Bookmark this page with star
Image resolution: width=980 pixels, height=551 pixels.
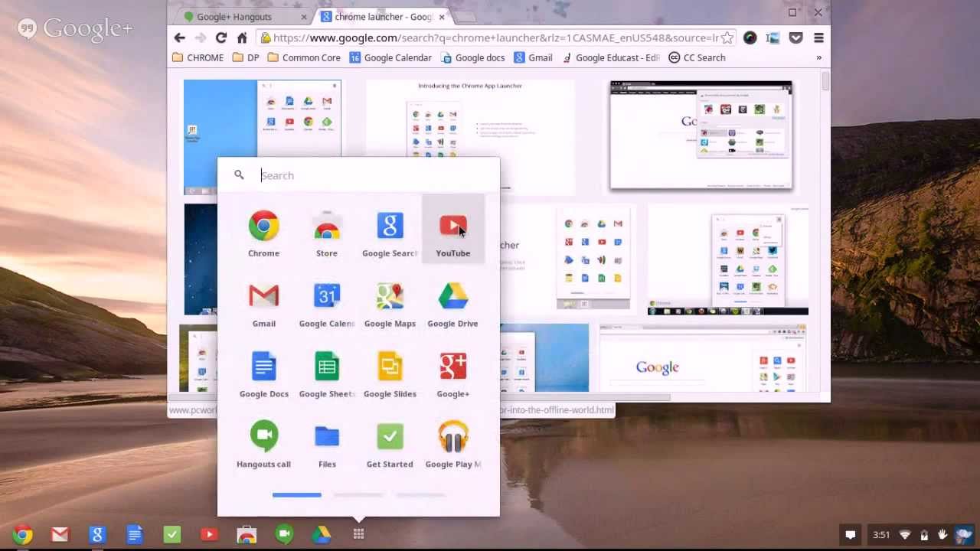click(x=727, y=37)
